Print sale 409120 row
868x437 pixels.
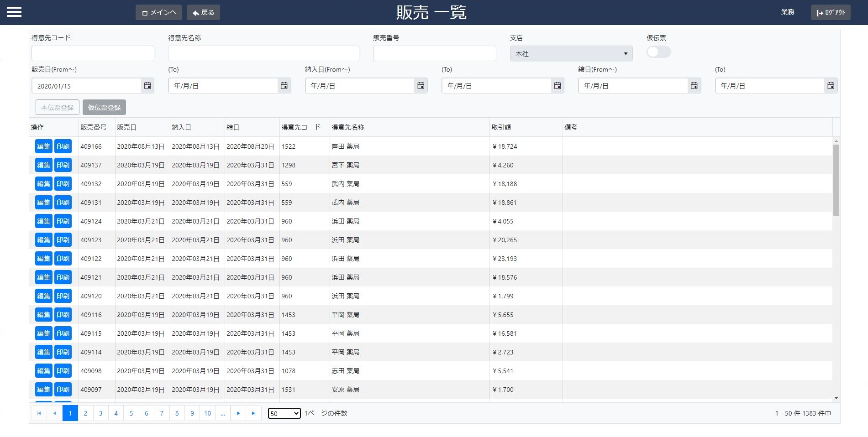(63, 296)
